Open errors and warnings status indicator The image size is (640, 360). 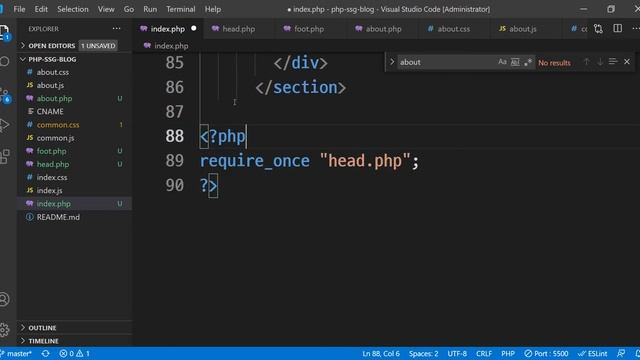point(75,353)
